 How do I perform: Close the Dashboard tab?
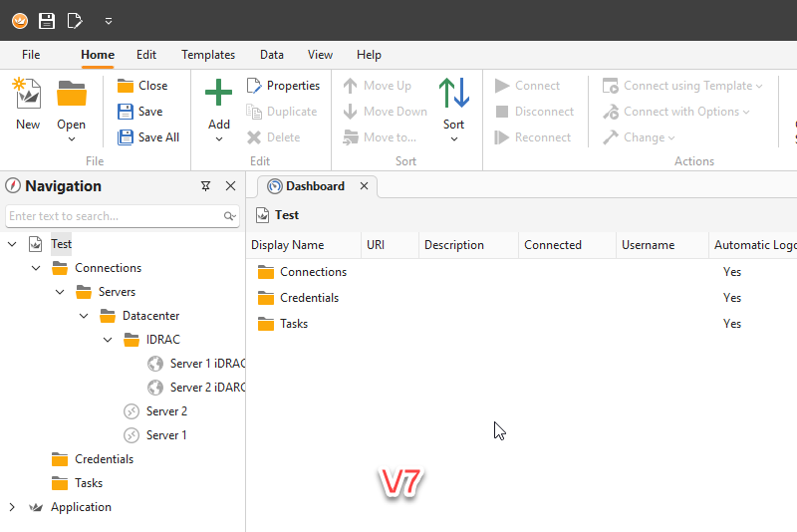[364, 186]
